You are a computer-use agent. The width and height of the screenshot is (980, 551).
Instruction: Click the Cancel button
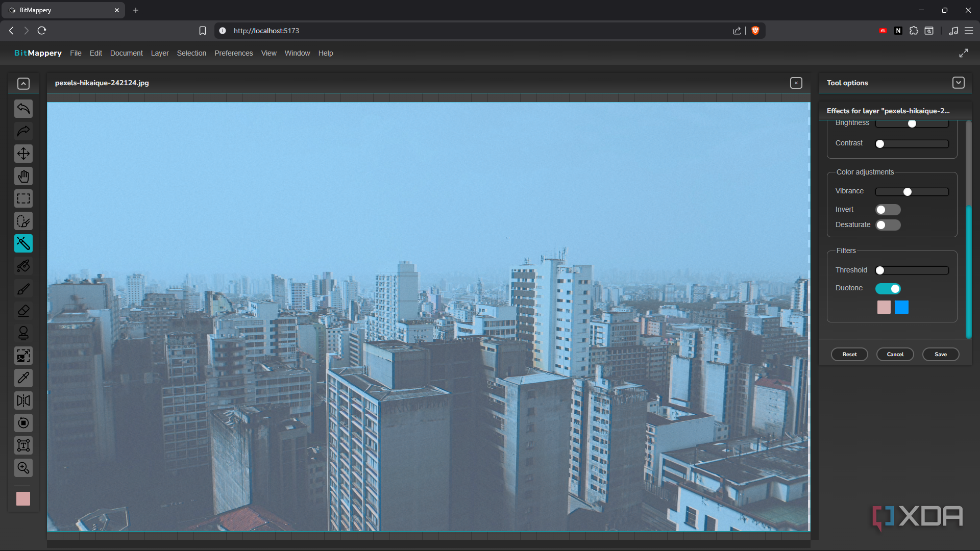(895, 355)
